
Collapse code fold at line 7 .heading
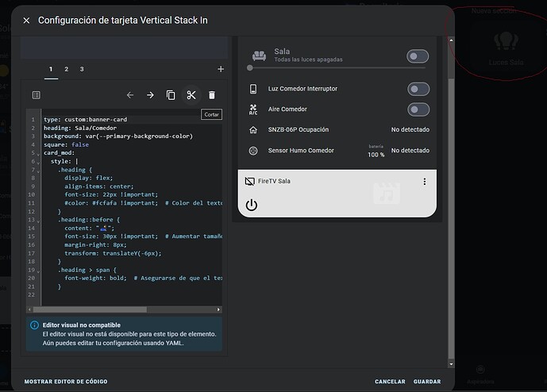38,171
